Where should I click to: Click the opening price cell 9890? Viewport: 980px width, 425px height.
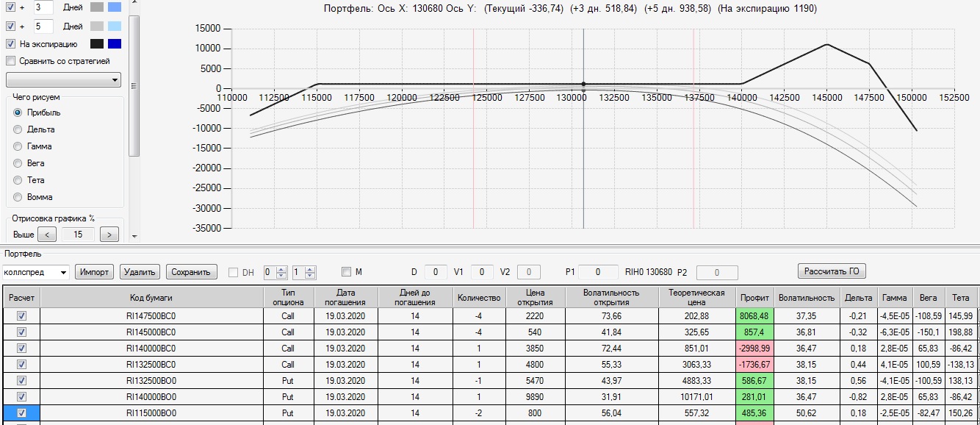tap(534, 396)
